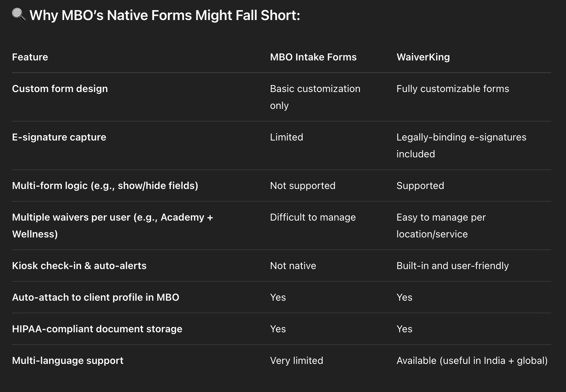Select the "Basic customization only" cell
This screenshot has height=392, width=566.
click(x=315, y=97)
